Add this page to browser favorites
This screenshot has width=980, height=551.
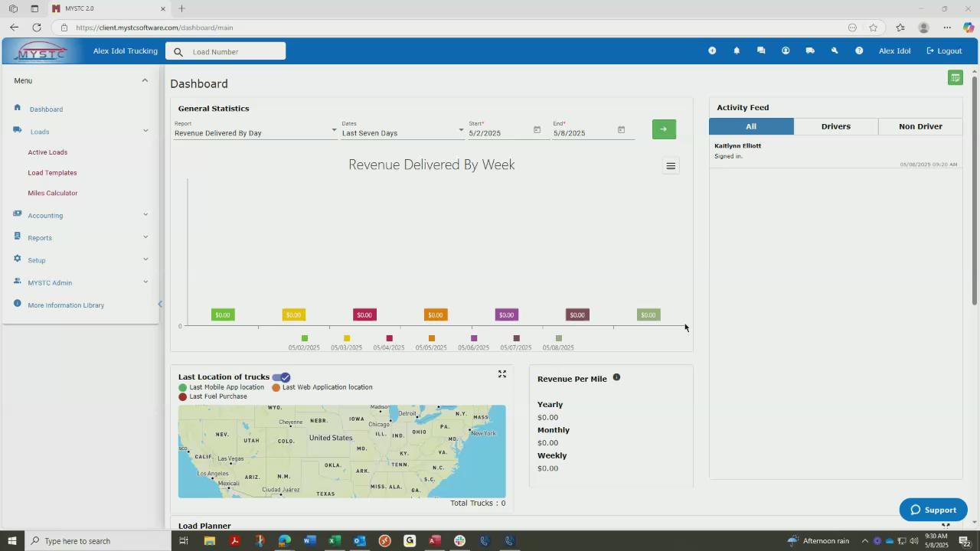coord(873,28)
